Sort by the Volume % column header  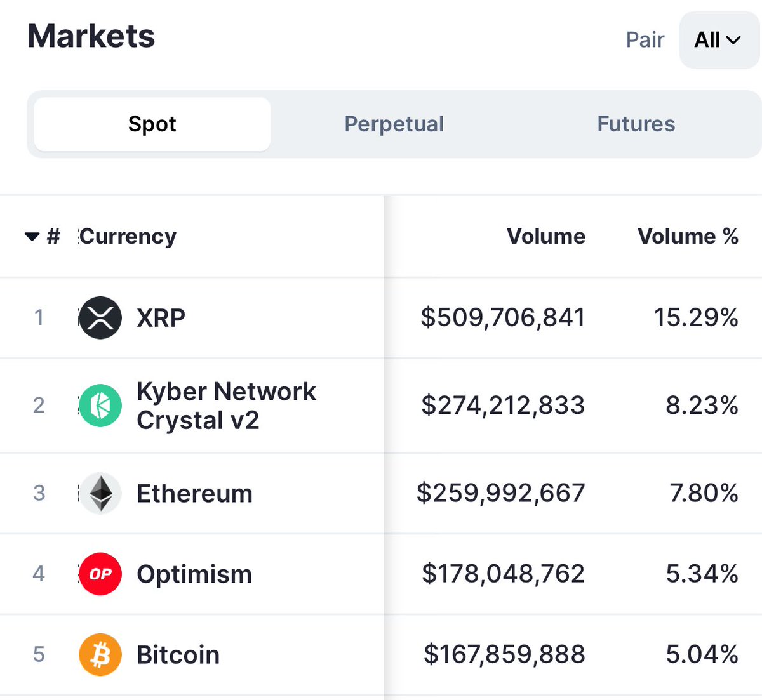point(688,236)
